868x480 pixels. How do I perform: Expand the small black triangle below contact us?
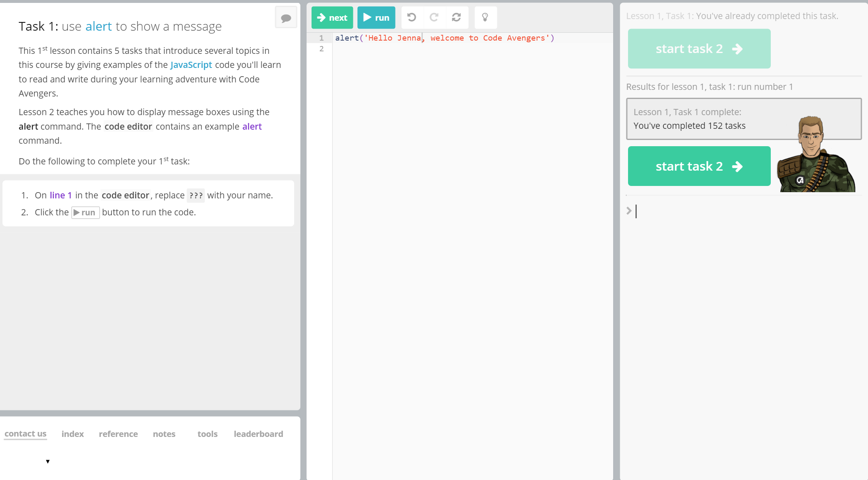48,461
